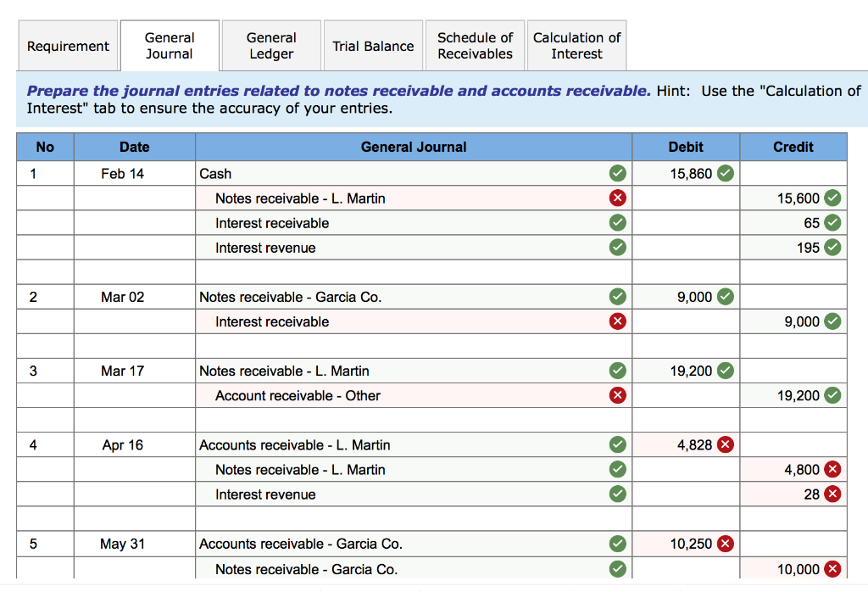
Task: Click entry number 3 cell
Action: (x=46, y=371)
